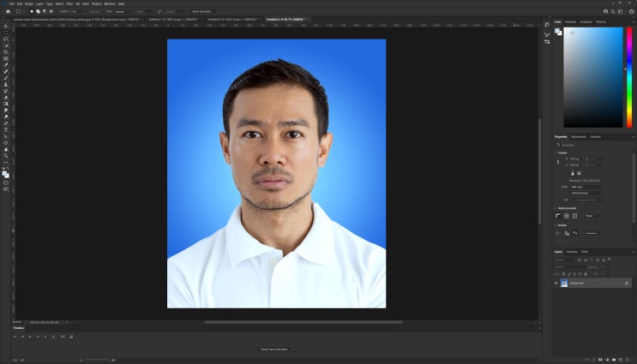
Task: Click the Select and Mask button
Action: pos(203,11)
